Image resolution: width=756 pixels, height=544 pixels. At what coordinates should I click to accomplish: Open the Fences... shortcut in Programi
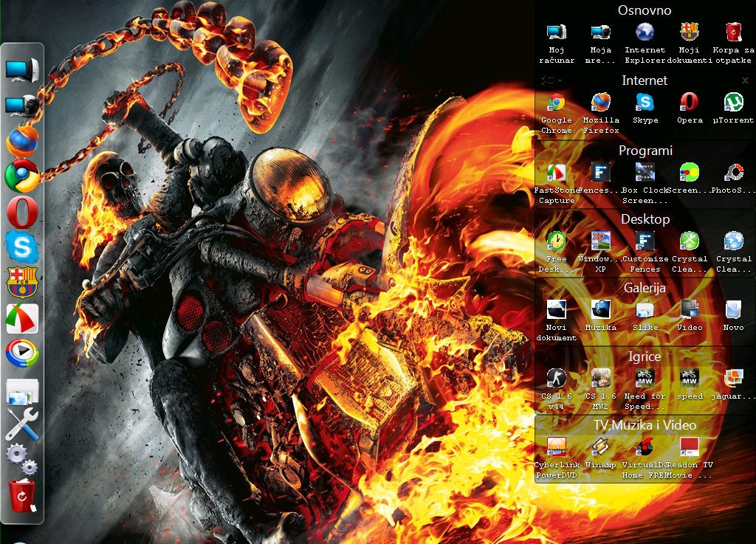point(601,173)
